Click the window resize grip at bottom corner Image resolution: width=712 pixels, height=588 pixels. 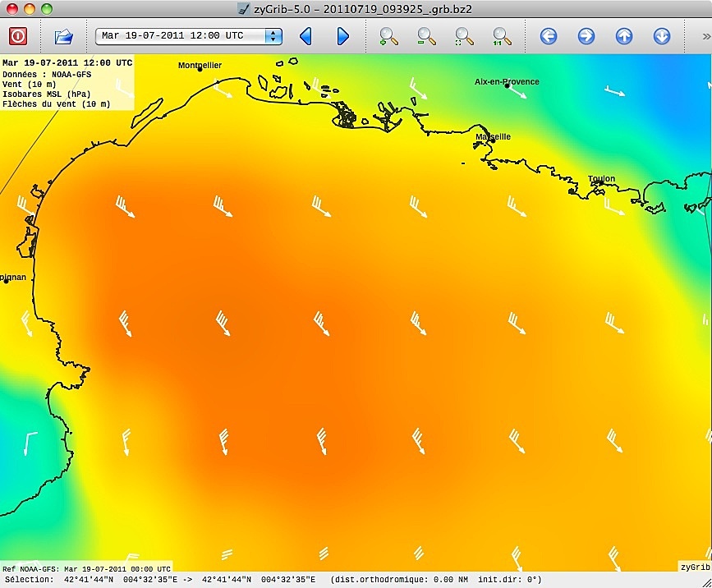pos(706,582)
